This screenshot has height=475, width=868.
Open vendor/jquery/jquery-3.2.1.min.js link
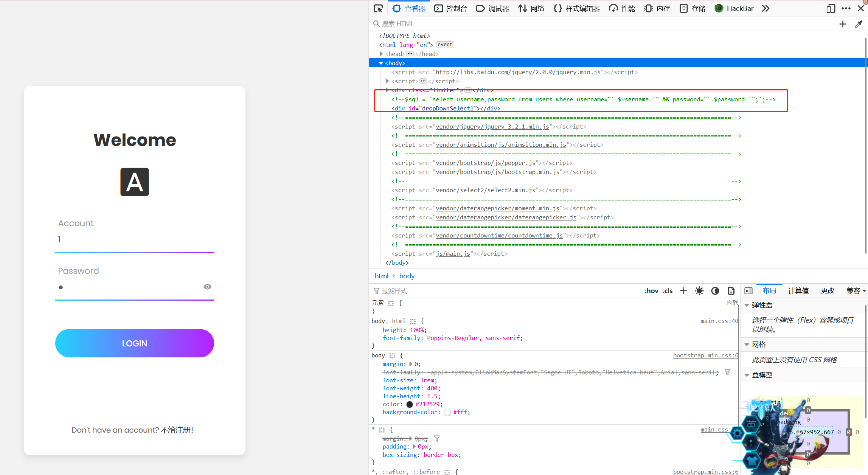pyautogui.click(x=492, y=126)
